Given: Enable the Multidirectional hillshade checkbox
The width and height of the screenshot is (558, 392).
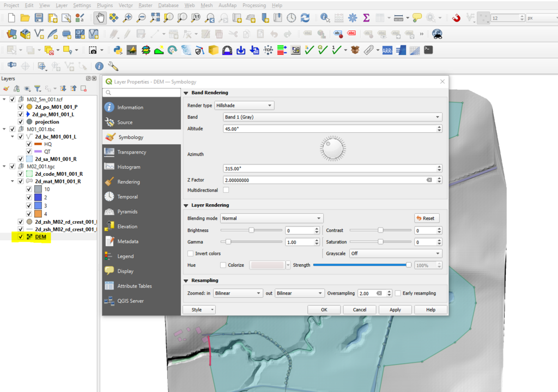Looking at the screenshot, I should pyautogui.click(x=226, y=190).
